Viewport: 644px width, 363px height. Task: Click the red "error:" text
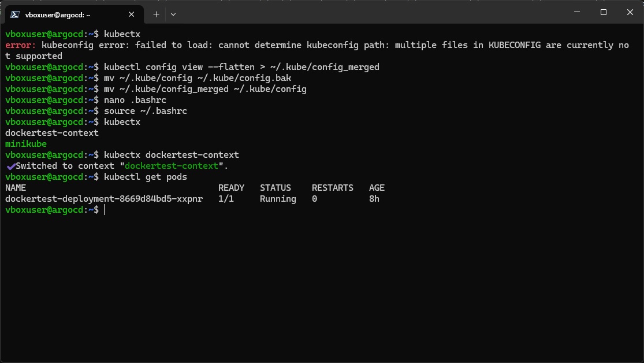[x=21, y=45]
